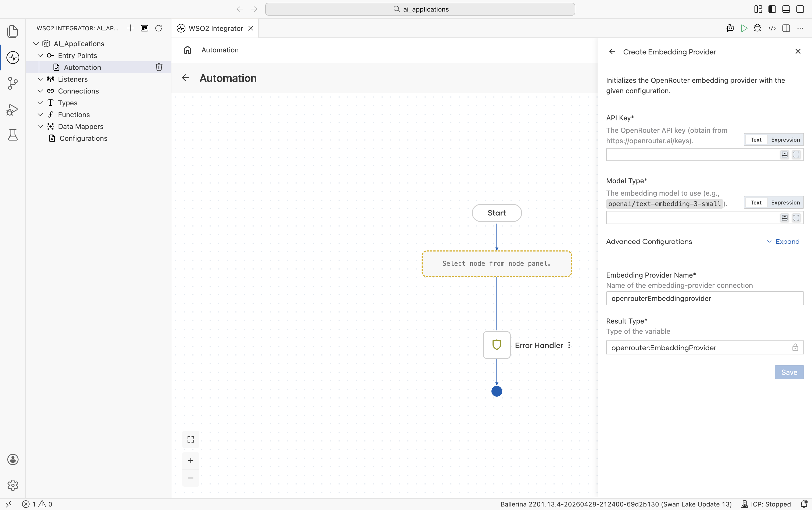The height and width of the screenshot is (510, 812).
Task: Show errors and warnings in status bar
Action: (37, 504)
